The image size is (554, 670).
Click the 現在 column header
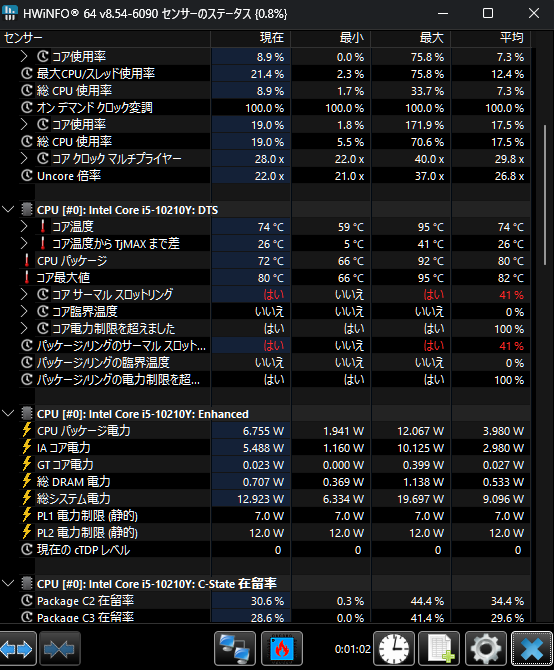251,38
